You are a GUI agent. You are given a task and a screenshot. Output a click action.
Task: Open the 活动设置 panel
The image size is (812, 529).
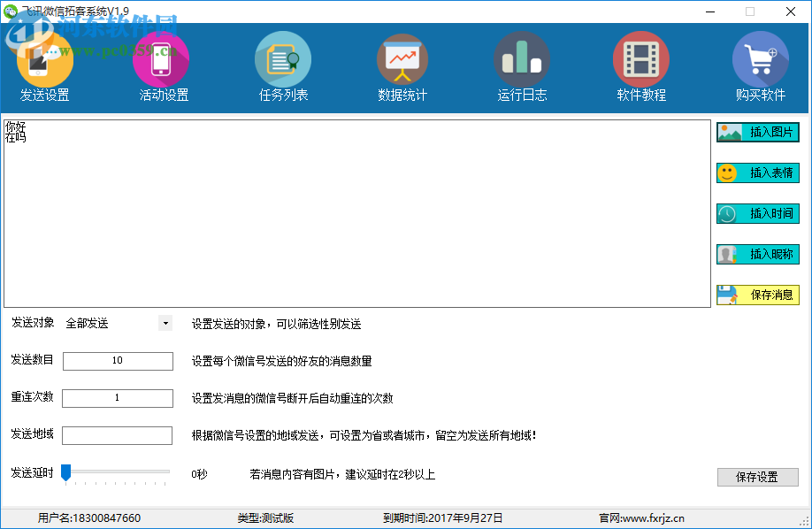tap(164, 66)
